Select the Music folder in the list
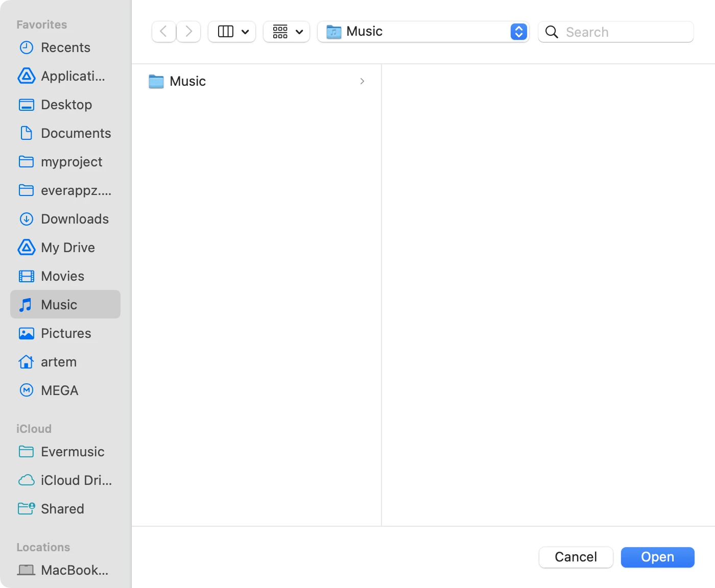 click(188, 81)
